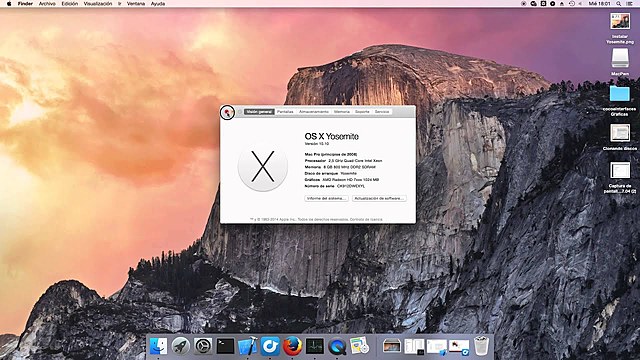This screenshot has height=360, width=640.
Task: Select the MacPam drive on desktop
Action: coord(620,62)
